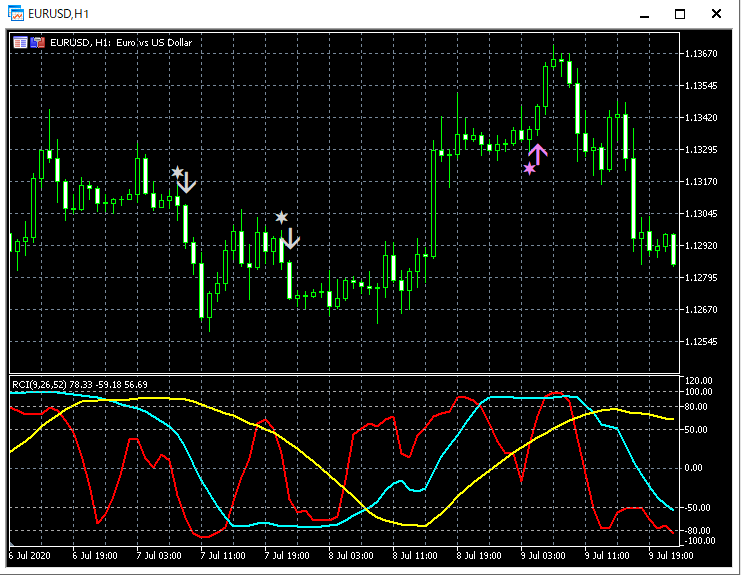
Task: Click the 1.12920 price level
Action: [x=701, y=246]
